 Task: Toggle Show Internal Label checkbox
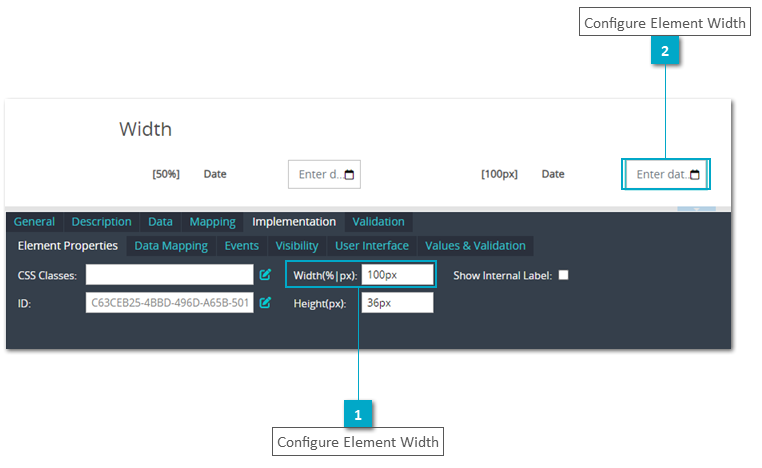point(563,275)
